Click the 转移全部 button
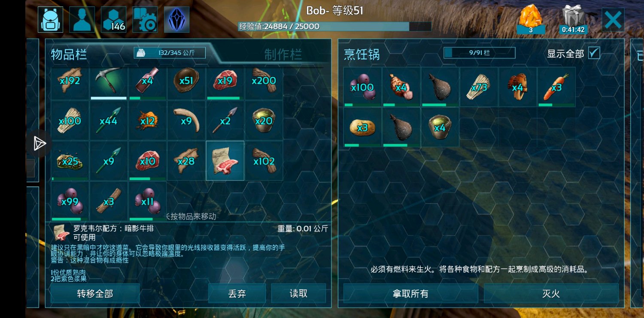Image resolution: width=644 pixels, height=318 pixels. (95, 294)
